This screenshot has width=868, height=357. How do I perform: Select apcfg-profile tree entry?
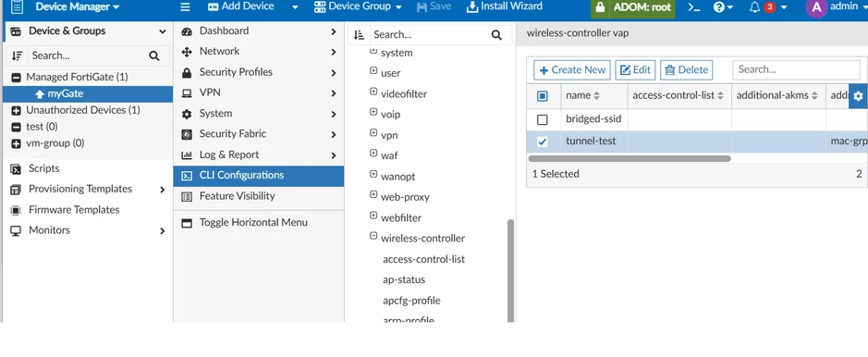tap(412, 301)
